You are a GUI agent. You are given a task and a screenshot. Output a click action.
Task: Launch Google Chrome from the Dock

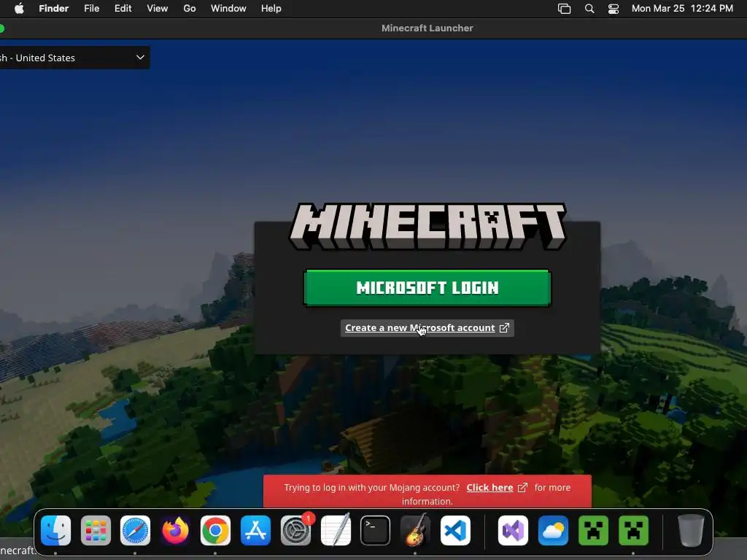point(215,530)
